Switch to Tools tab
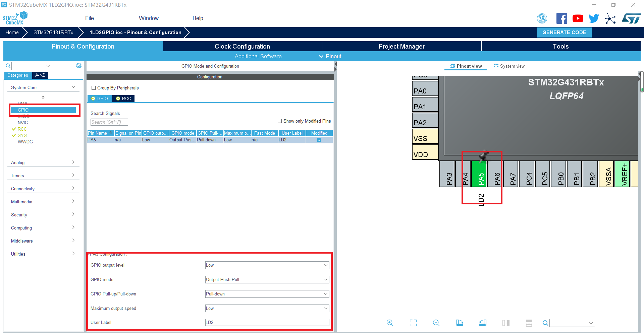This screenshot has width=644, height=336. [x=561, y=46]
